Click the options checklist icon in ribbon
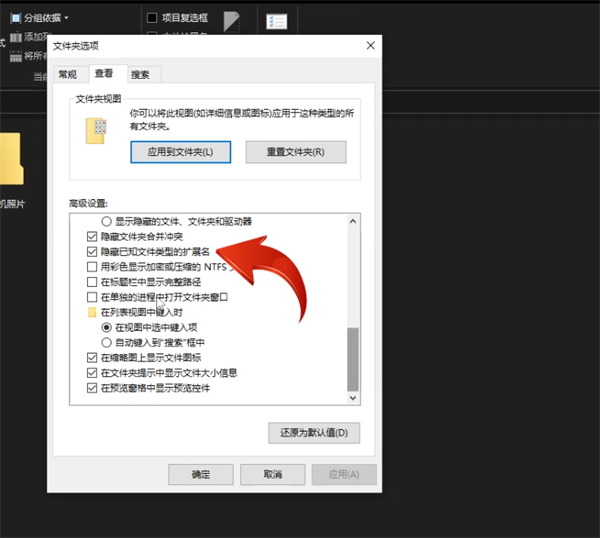Viewport: 600px width, 538px height. [x=276, y=21]
